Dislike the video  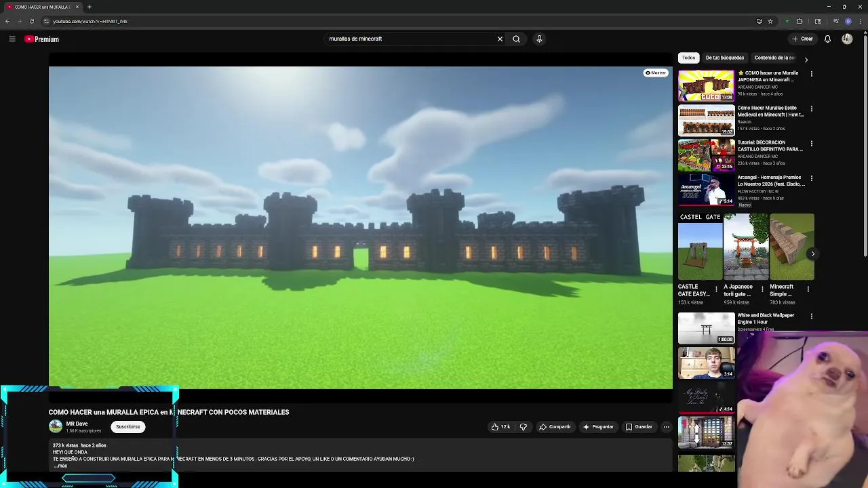click(x=523, y=427)
